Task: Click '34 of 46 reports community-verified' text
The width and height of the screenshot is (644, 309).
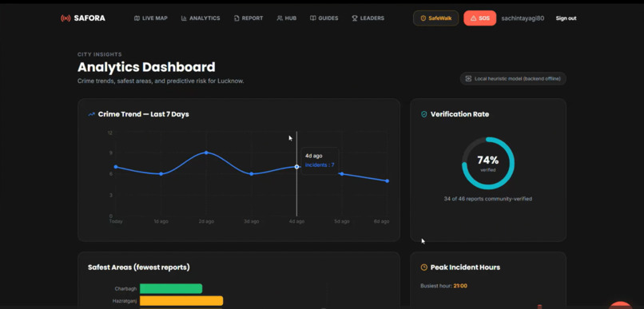Action: 488,199
